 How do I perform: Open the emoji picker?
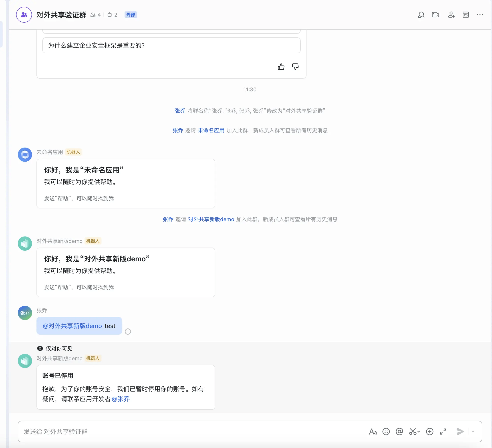(x=386, y=432)
